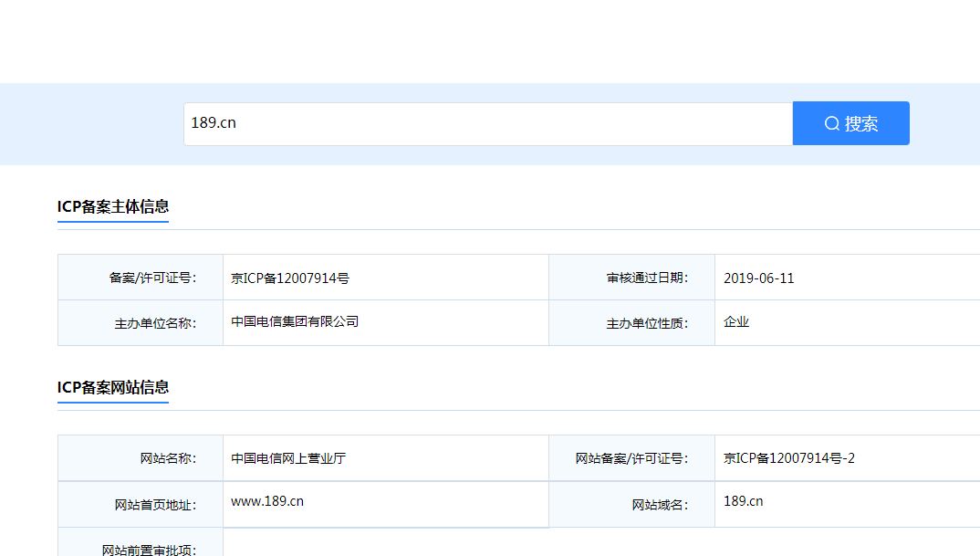Select homepage address www.189.cn
The height and width of the screenshot is (556, 980).
click(267, 501)
